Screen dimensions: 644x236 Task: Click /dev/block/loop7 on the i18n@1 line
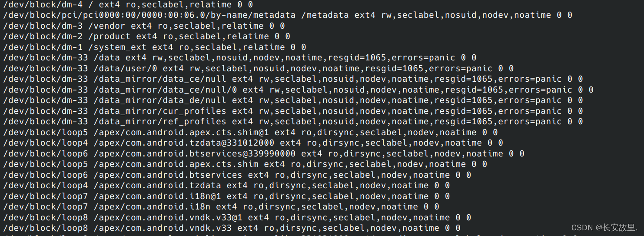pyautogui.click(x=45, y=196)
